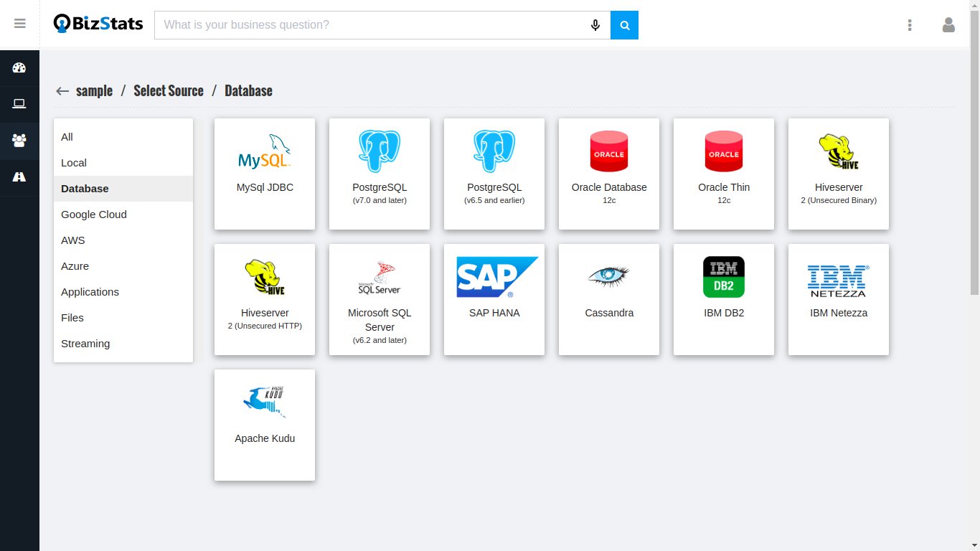
Task: Click the Select Source breadcrumb link
Action: pyautogui.click(x=169, y=91)
